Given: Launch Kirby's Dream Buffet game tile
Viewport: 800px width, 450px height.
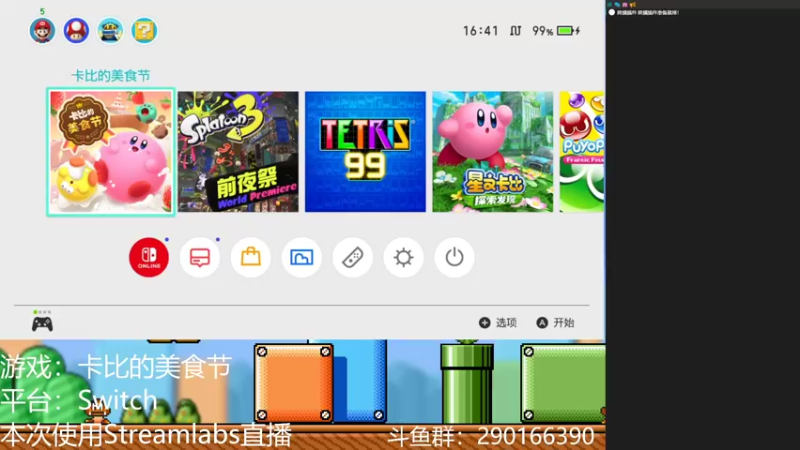Looking at the screenshot, I should tap(111, 152).
